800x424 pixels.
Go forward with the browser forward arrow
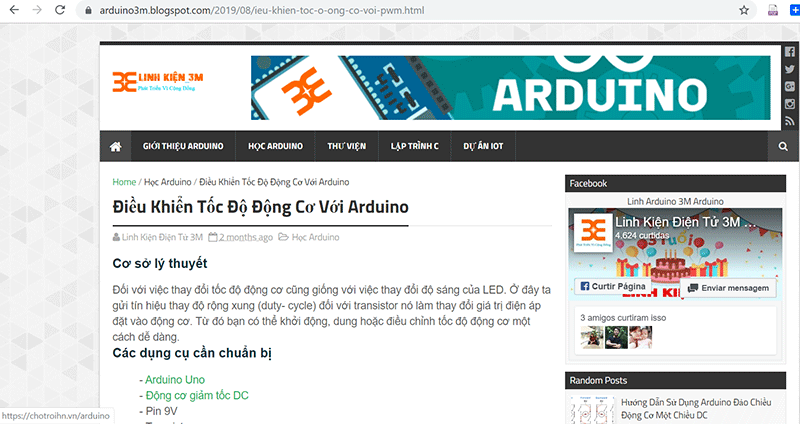click(37, 10)
